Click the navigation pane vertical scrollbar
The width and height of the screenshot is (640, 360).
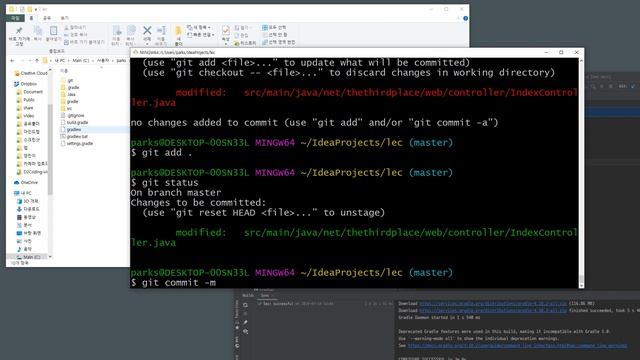click(50, 149)
